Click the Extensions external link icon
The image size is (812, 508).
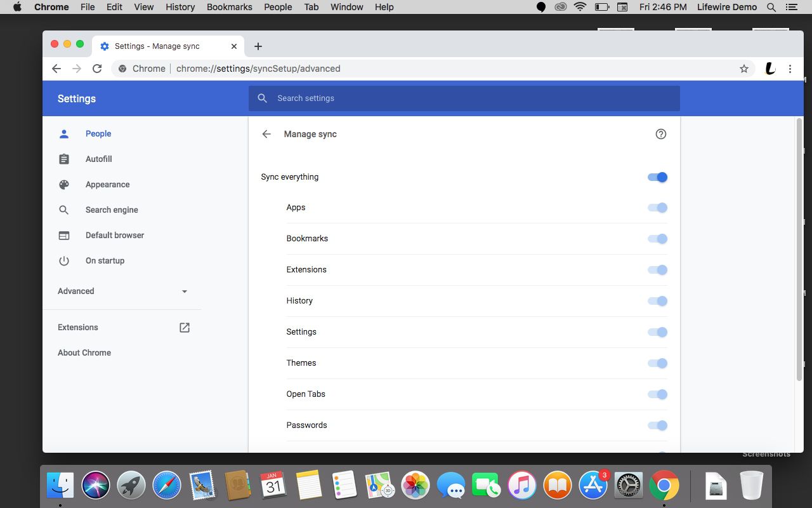pos(185,328)
